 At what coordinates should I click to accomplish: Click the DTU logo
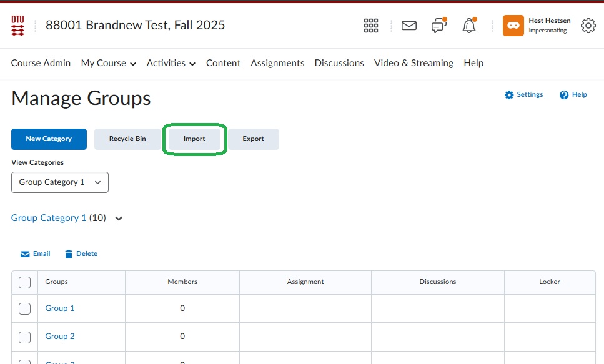18,26
